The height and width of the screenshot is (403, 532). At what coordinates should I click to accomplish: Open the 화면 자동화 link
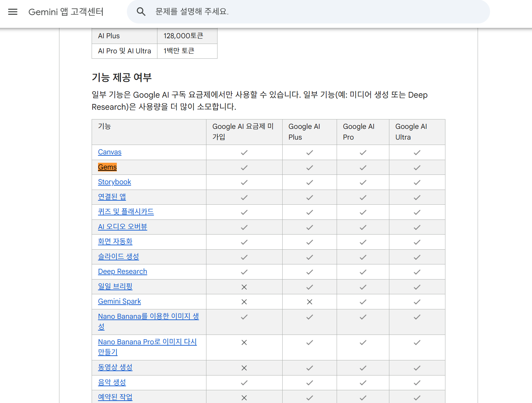tap(115, 242)
